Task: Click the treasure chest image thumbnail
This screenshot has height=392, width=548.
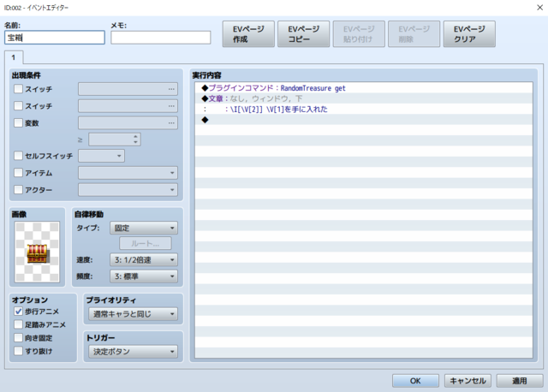Action: (37, 252)
